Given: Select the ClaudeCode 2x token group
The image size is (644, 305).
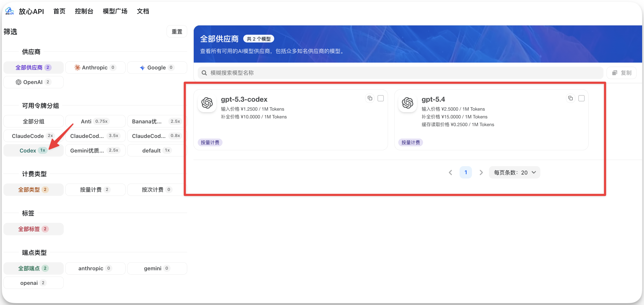Looking at the screenshot, I should coord(33,136).
